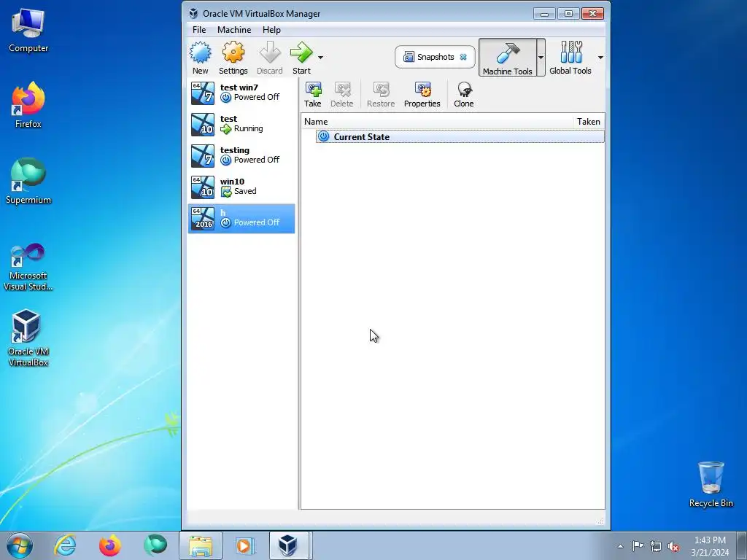Show hidden tray icons arrow
The height and width of the screenshot is (560, 747).
coord(620,546)
